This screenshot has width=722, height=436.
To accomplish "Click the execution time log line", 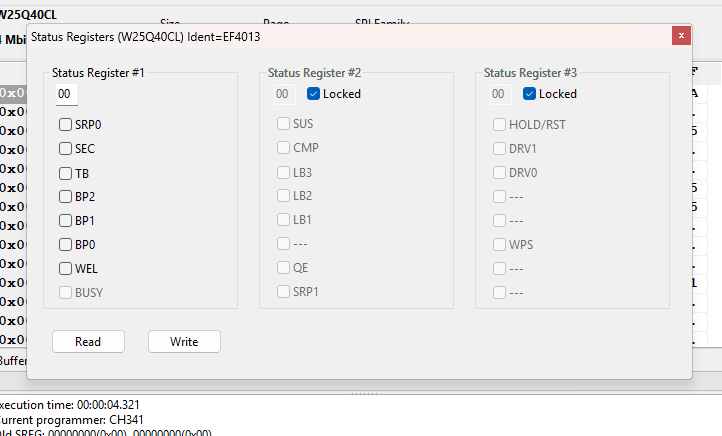I will pos(69,405).
